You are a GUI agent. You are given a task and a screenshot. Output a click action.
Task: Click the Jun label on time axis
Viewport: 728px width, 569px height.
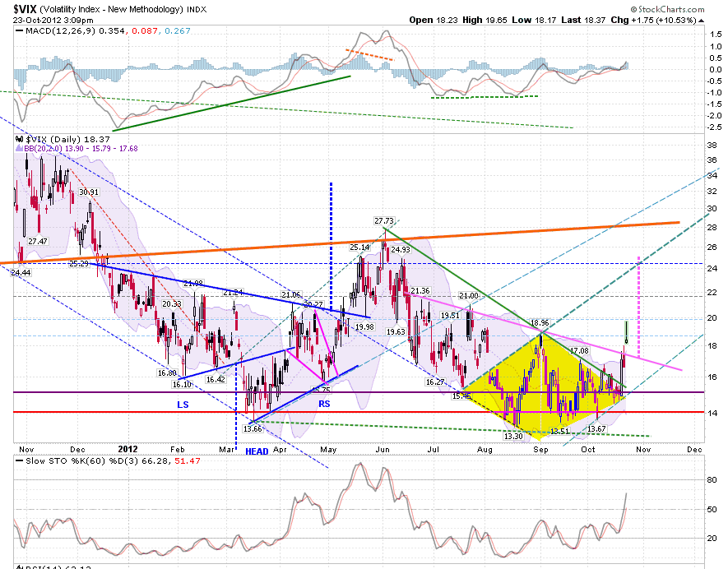pos(383,449)
